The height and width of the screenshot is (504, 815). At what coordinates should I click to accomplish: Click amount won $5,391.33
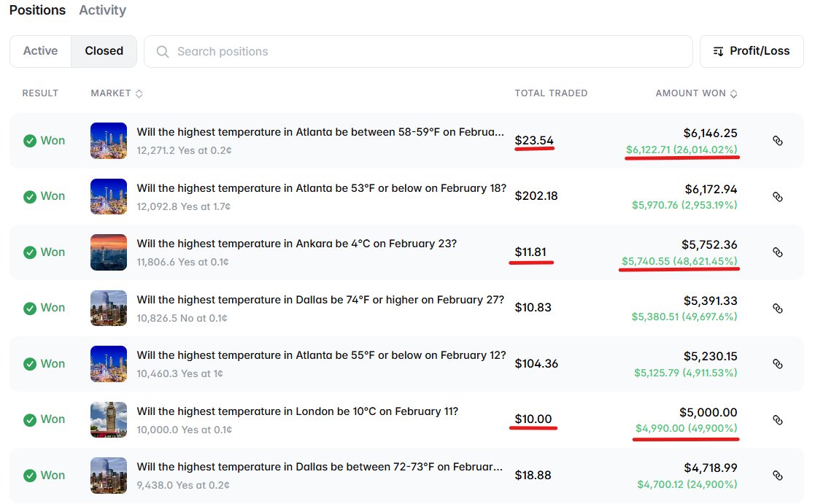(x=711, y=301)
